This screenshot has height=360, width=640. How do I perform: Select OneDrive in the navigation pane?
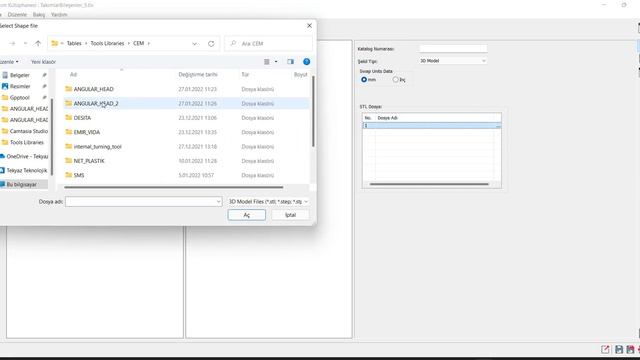(27, 156)
